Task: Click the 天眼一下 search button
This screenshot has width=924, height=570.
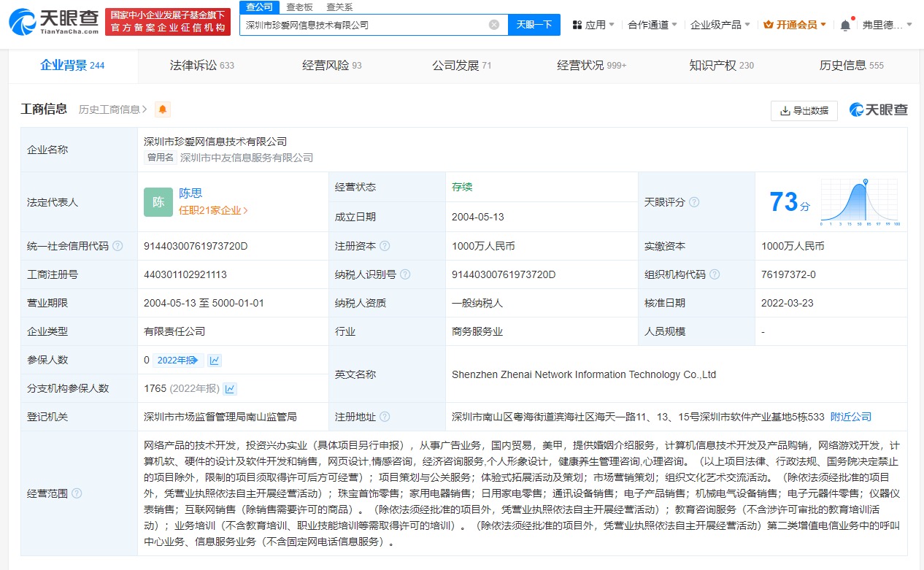Action: (x=534, y=25)
